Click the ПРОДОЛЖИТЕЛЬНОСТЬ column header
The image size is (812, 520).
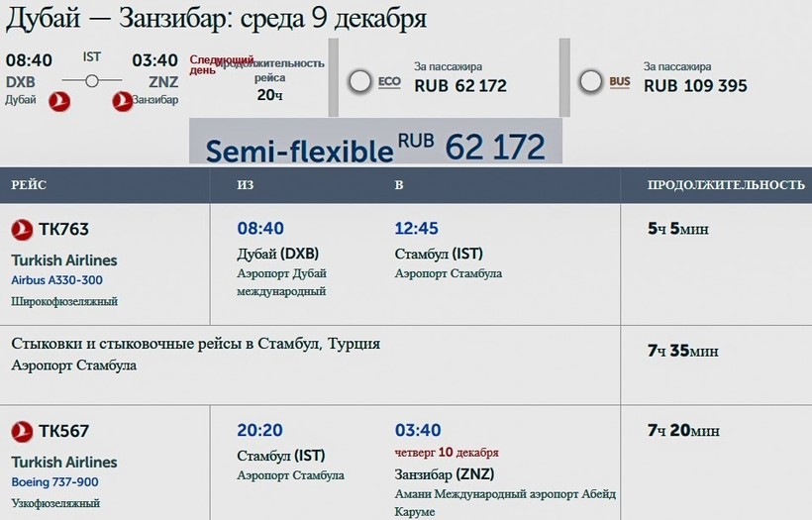point(725,185)
